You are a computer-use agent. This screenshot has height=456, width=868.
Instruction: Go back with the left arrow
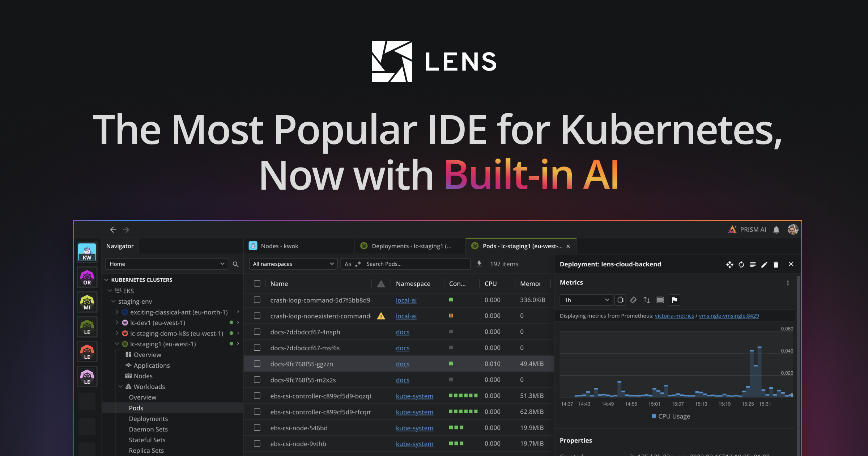(x=113, y=230)
